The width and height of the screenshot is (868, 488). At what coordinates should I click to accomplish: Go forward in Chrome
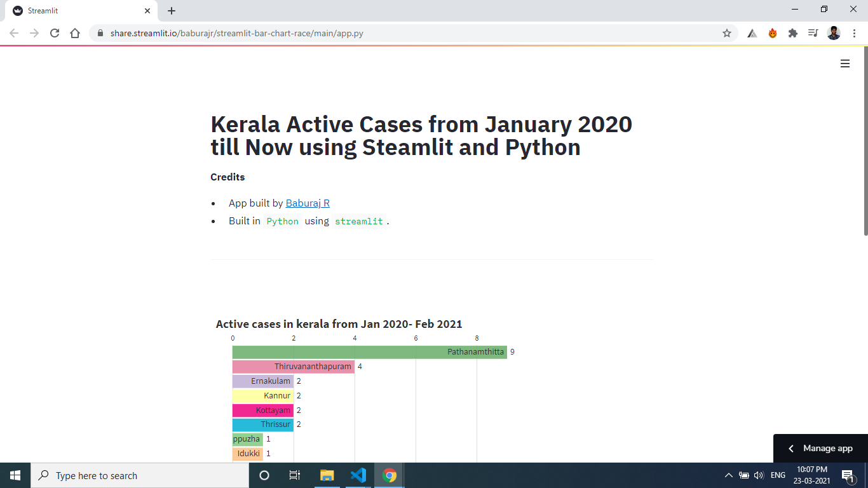34,33
